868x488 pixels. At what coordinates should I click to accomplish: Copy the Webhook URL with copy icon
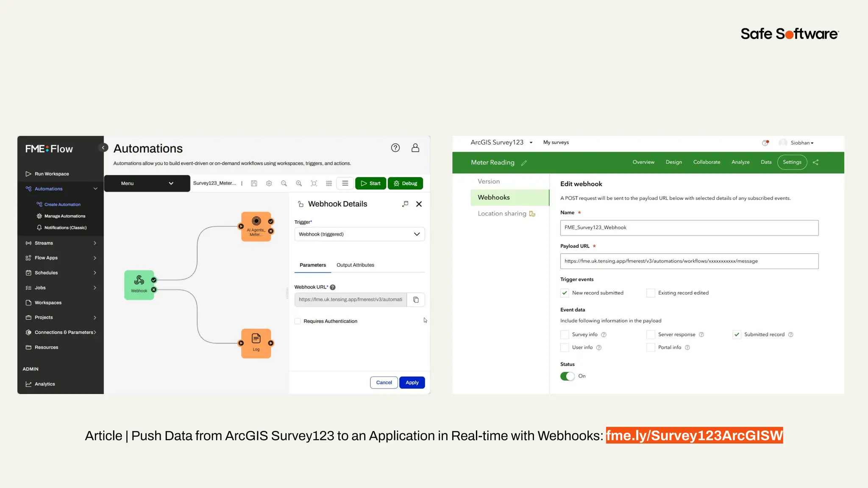point(416,299)
